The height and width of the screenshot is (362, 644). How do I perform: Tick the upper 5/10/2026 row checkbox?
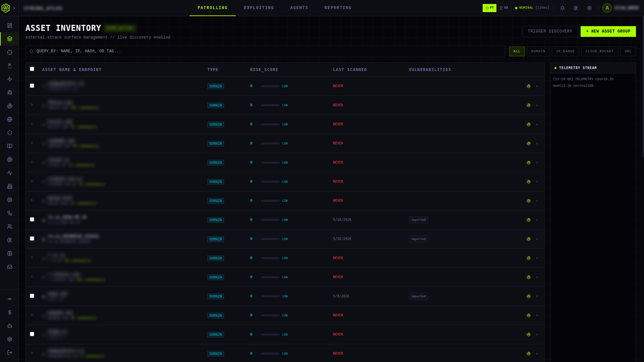point(32,220)
